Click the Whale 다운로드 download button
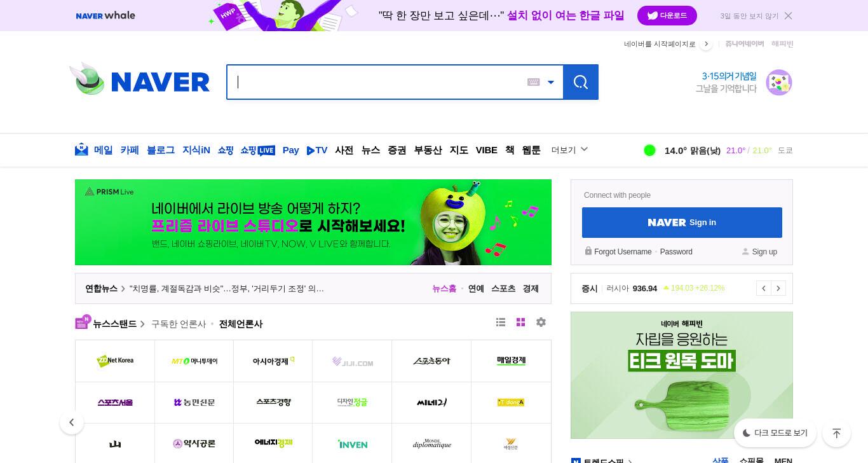868x463 pixels. point(667,16)
